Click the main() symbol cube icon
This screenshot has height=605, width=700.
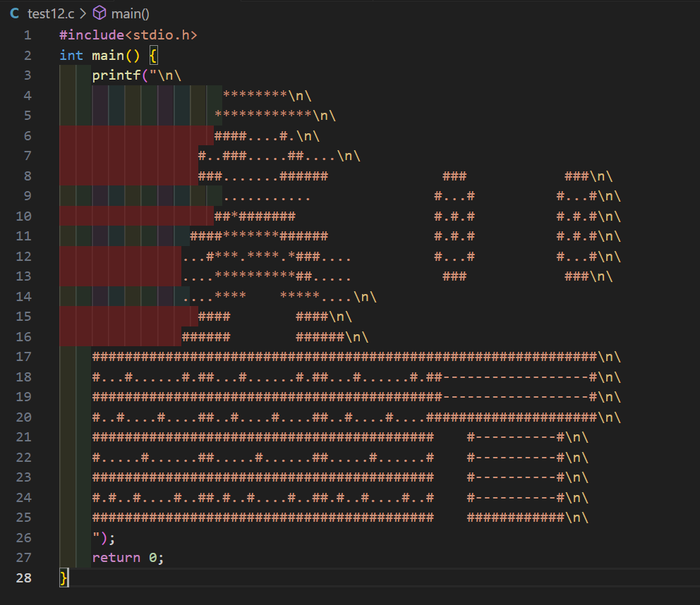99,13
